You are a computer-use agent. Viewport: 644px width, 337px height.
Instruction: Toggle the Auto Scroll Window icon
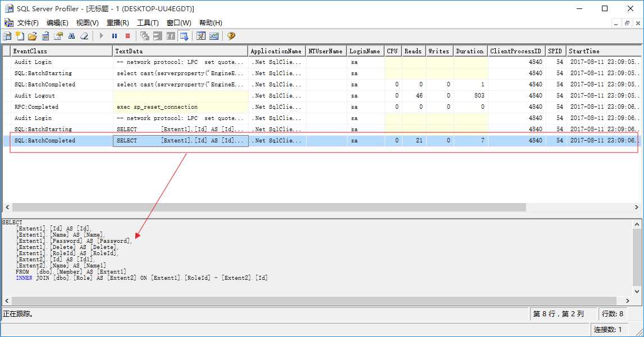[184, 36]
